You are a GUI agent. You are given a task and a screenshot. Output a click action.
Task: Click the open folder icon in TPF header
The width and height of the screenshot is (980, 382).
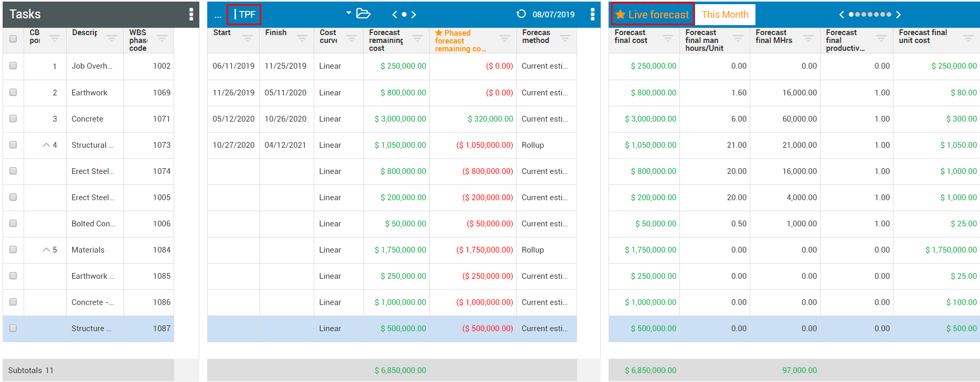coord(363,14)
